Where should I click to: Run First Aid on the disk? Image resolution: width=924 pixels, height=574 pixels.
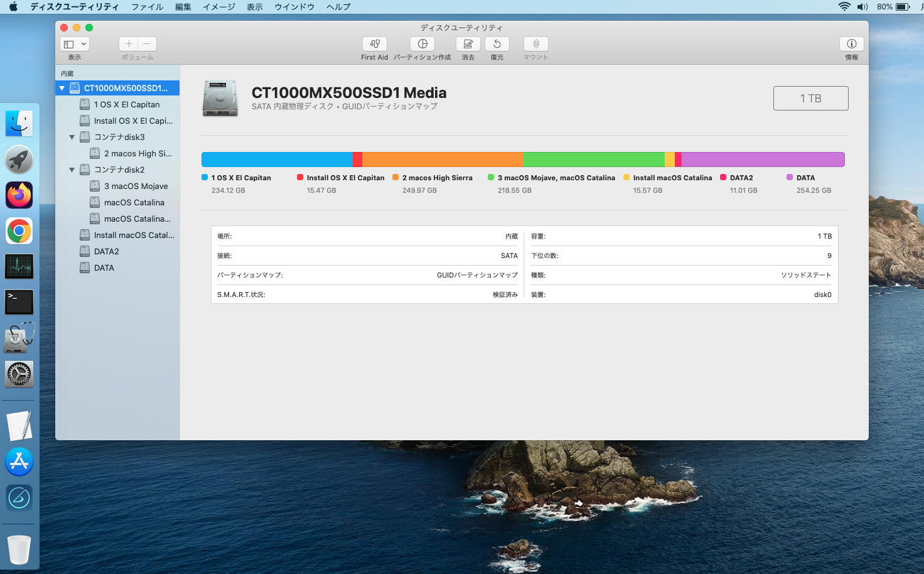[375, 44]
